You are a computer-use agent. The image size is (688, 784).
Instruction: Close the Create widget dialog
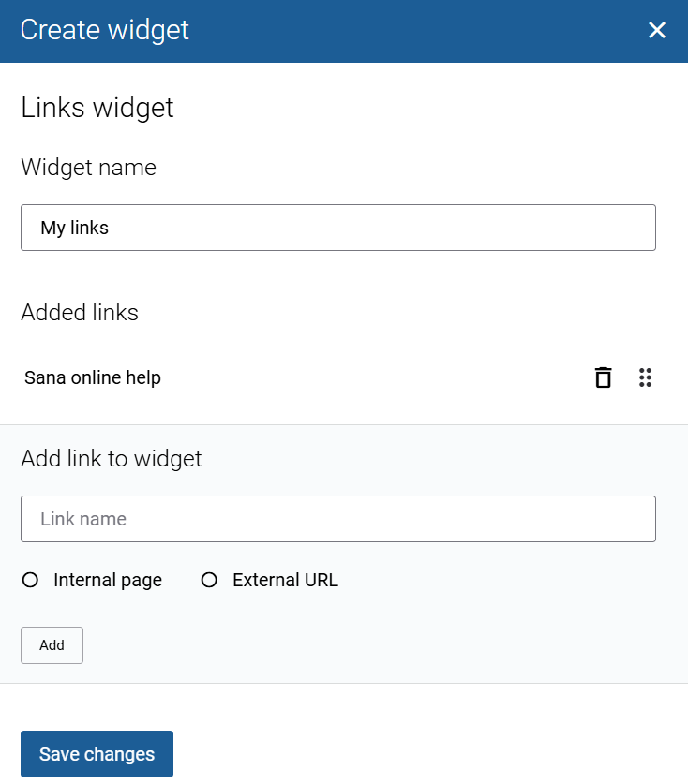[657, 30]
